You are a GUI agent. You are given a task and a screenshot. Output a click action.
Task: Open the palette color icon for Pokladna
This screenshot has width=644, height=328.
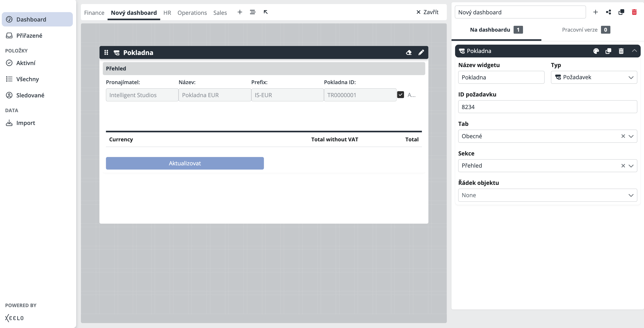[596, 51]
